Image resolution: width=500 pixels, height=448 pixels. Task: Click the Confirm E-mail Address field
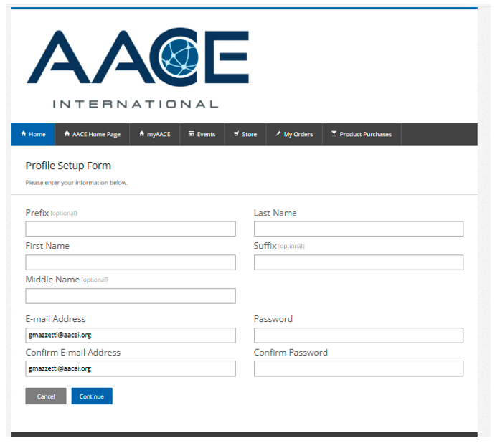pos(131,368)
